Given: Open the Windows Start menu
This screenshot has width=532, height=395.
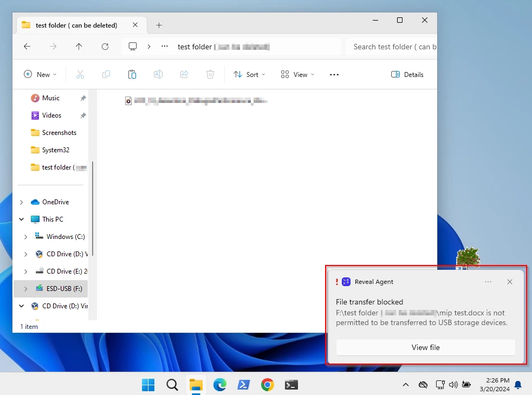Looking at the screenshot, I should click(x=148, y=385).
